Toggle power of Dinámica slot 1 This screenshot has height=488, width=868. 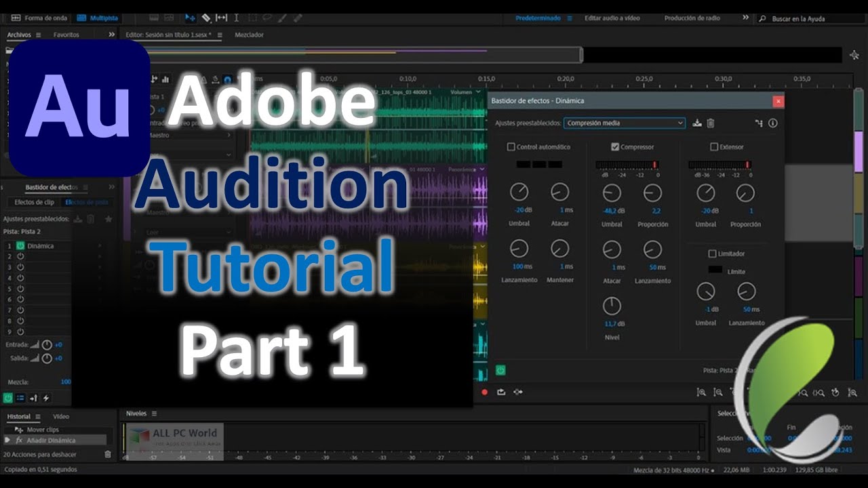point(20,246)
